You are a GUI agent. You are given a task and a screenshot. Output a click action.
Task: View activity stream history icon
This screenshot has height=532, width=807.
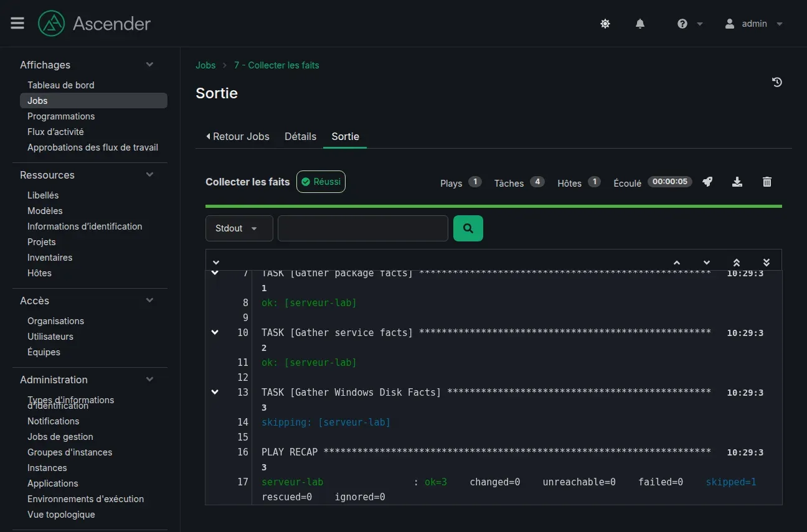[777, 82]
